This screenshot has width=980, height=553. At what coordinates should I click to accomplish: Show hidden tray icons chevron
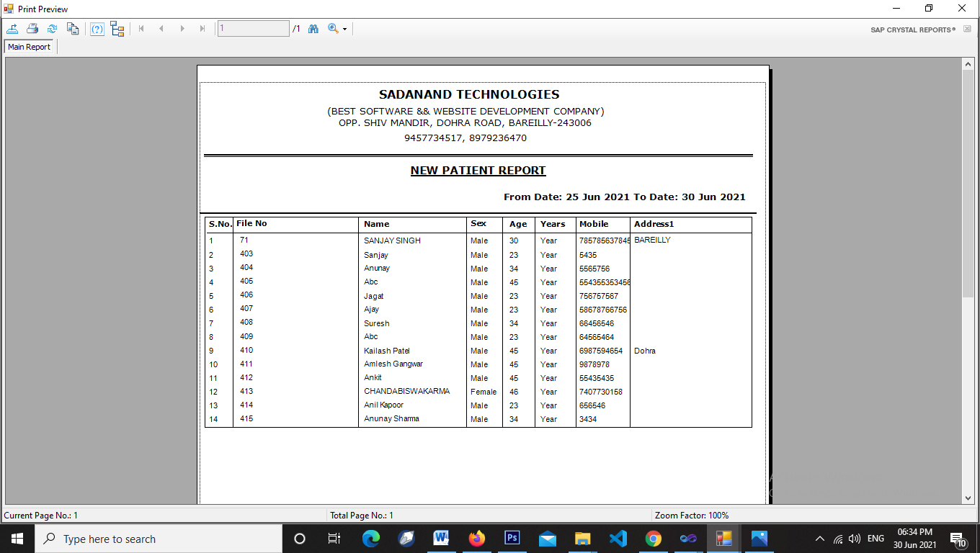[x=819, y=539]
